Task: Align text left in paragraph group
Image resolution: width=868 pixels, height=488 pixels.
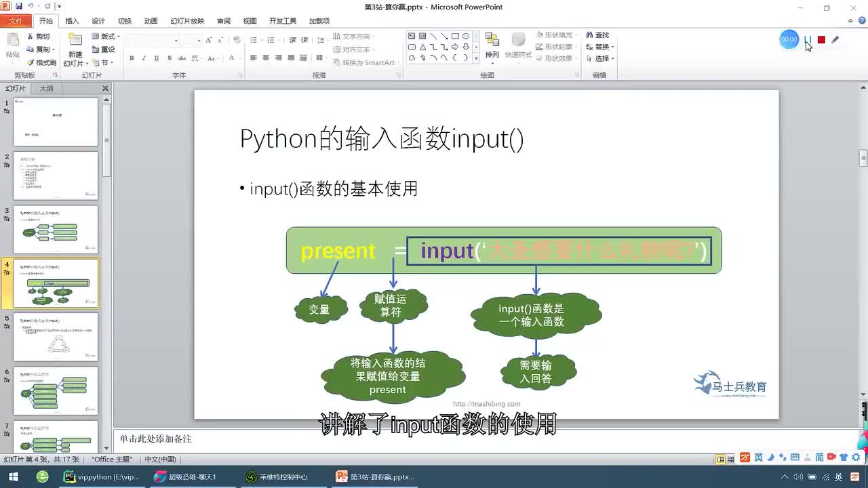Action: point(254,58)
